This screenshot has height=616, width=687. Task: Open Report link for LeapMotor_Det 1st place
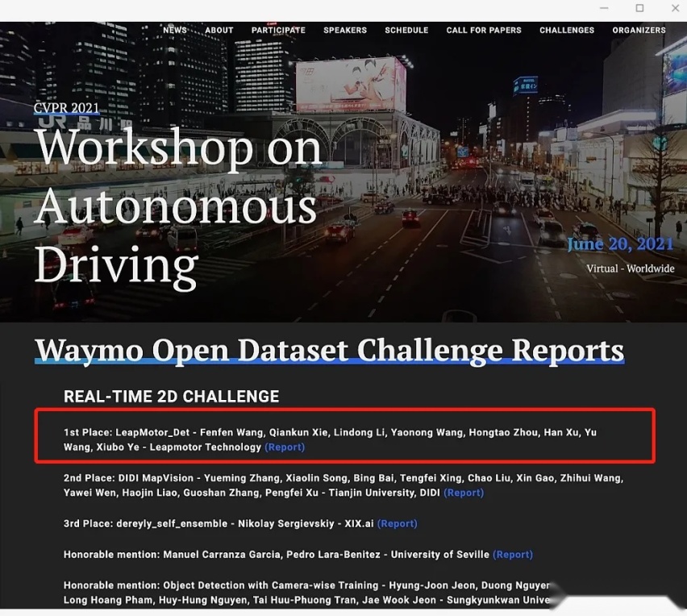point(285,447)
